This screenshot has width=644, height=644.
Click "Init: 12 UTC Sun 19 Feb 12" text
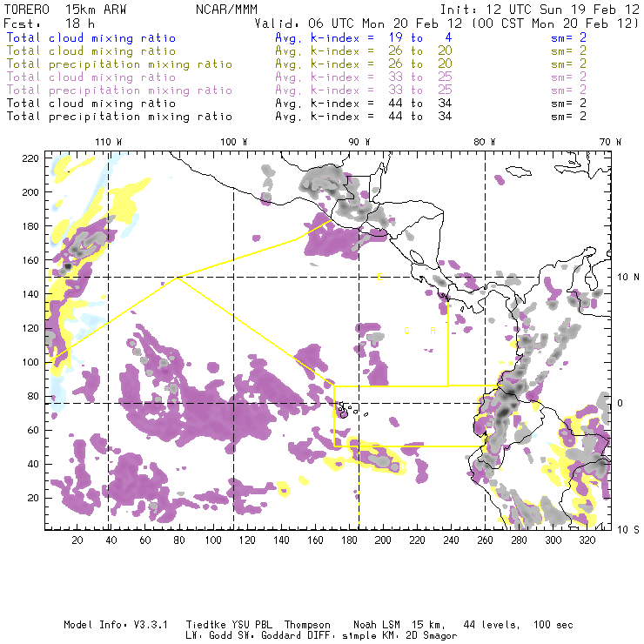[540, 10]
